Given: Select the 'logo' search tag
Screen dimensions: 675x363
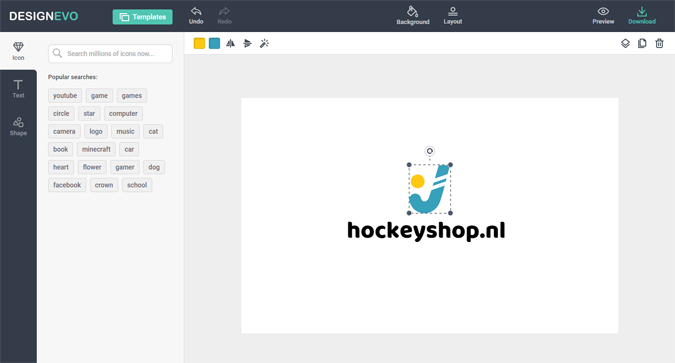Looking at the screenshot, I should [96, 131].
